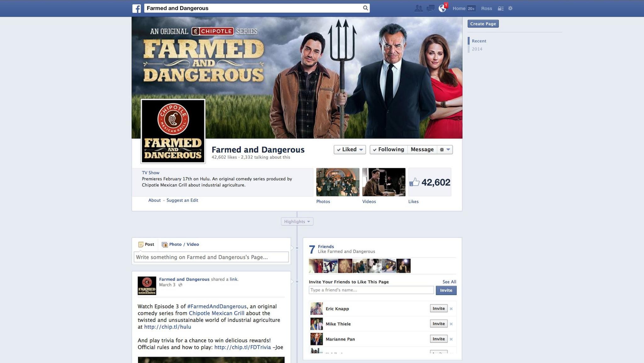This screenshot has width=644, height=363.
Task: Invite Marianne Pan to like the page
Action: (x=439, y=339)
